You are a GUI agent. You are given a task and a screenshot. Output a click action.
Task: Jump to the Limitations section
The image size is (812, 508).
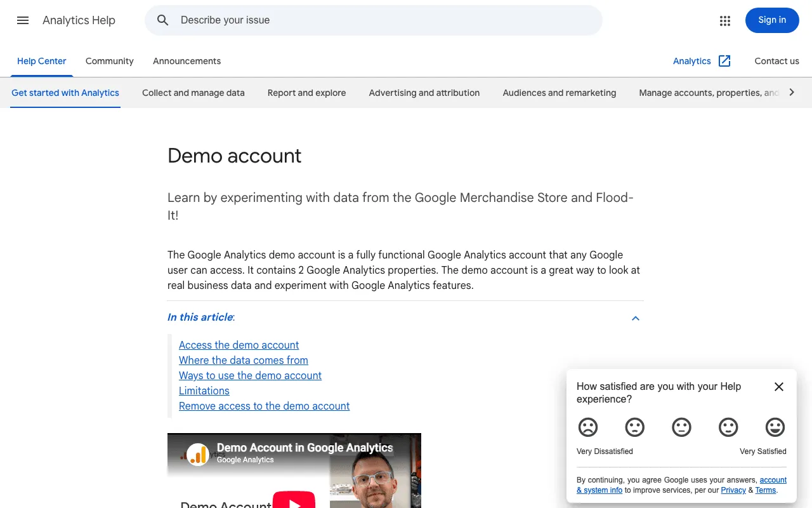(204, 391)
